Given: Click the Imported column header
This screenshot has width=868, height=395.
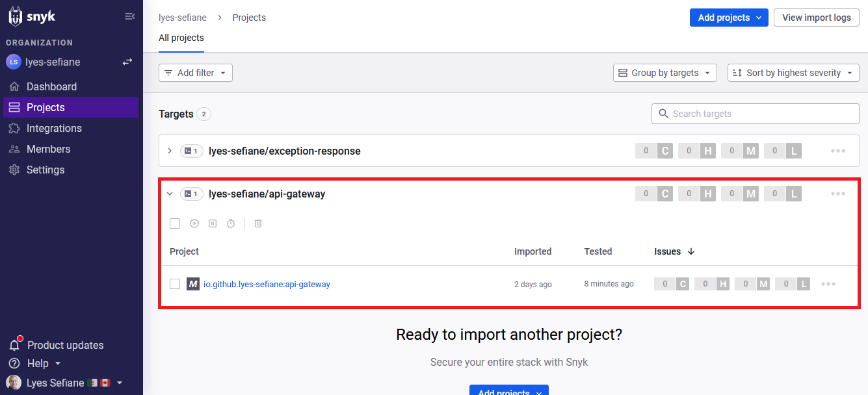Looking at the screenshot, I should (533, 251).
